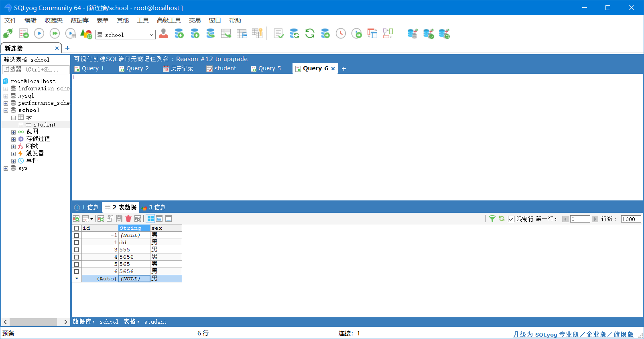Viewport: 644px width, 339px height.
Task: Click the 行数 input field
Action: (630, 219)
